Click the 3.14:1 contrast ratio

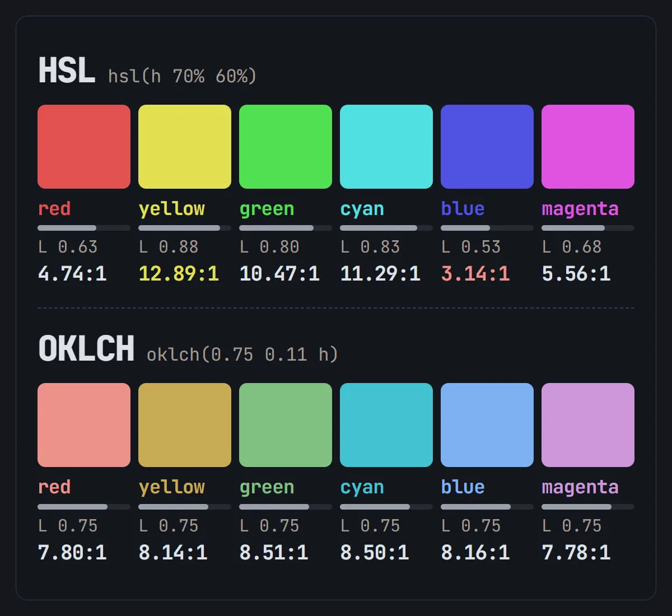tap(475, 274)
